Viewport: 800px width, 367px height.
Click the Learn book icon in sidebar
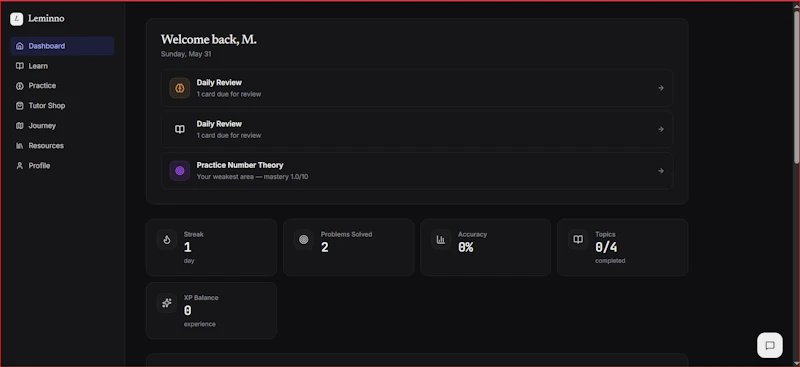coord(19,66)
